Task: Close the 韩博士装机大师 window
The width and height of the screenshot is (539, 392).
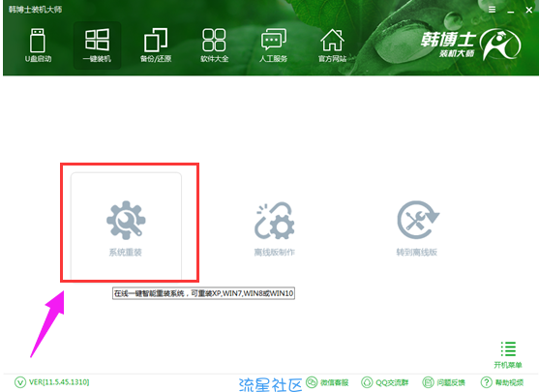Action: [529, 10]
